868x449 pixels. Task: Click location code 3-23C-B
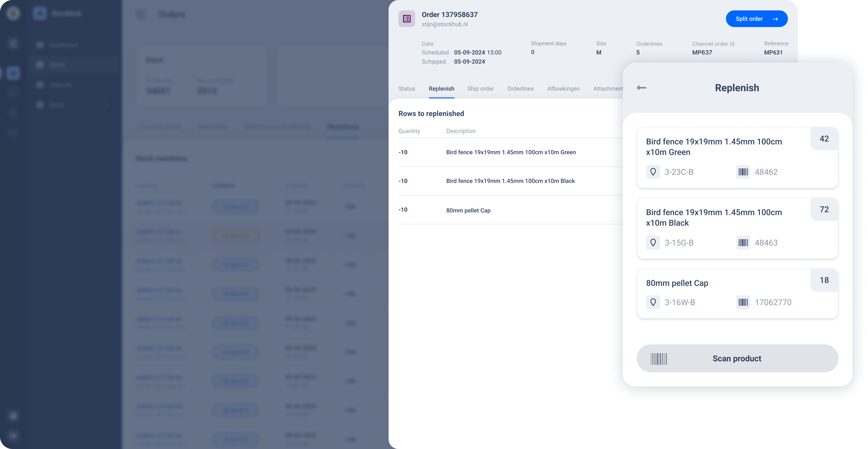coord(679,172)
